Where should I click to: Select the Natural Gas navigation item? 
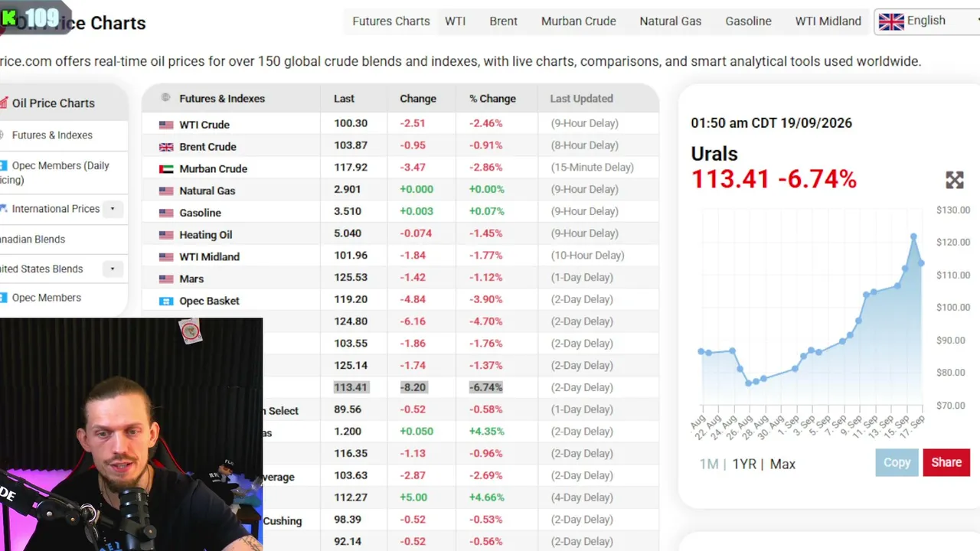(x=671, y=21)
